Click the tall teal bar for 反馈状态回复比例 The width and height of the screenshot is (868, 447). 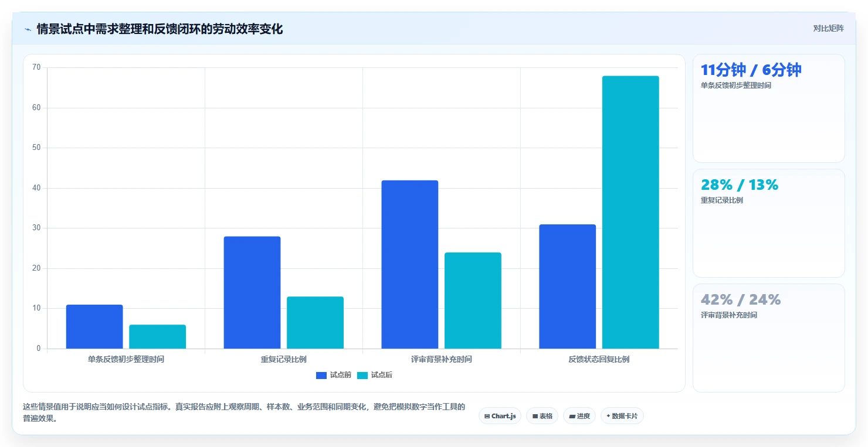click(630, 212)
